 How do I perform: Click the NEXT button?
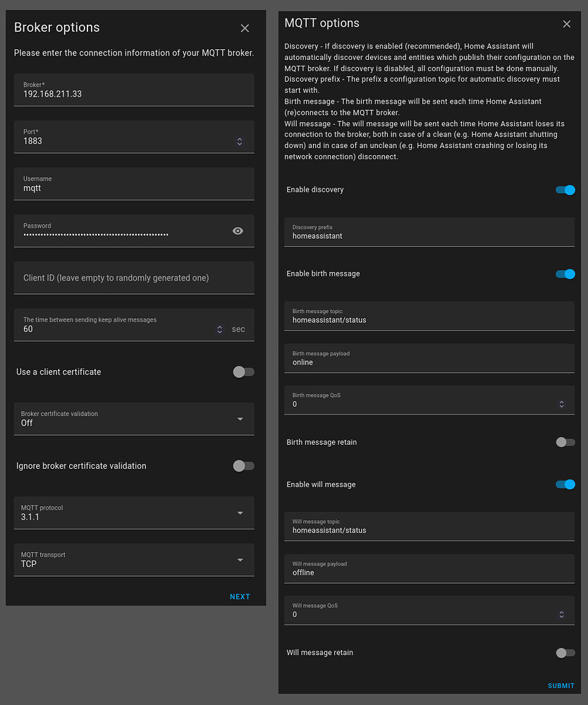(x=240, y=596)
